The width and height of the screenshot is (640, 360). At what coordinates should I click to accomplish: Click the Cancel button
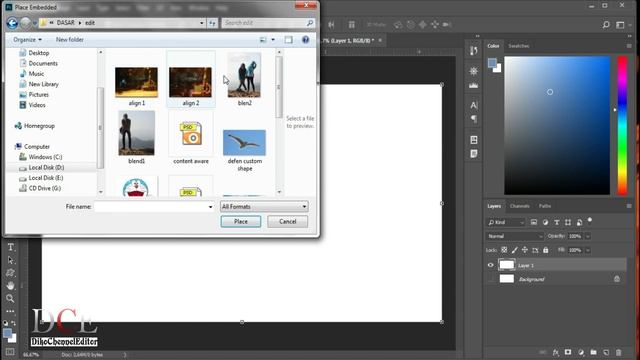coord(287,222)
